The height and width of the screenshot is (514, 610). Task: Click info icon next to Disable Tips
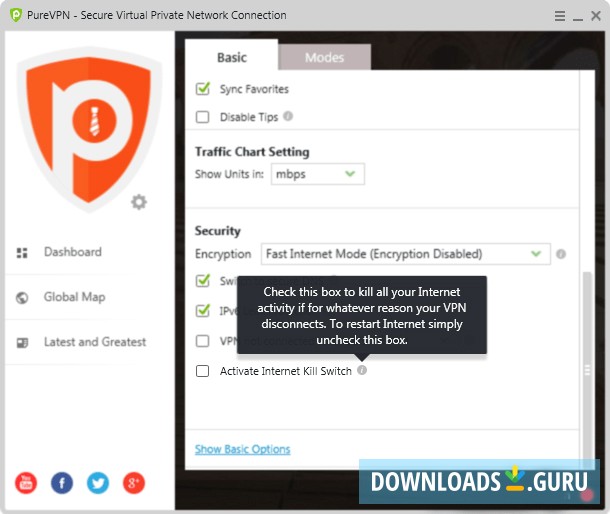click(288, 116)
